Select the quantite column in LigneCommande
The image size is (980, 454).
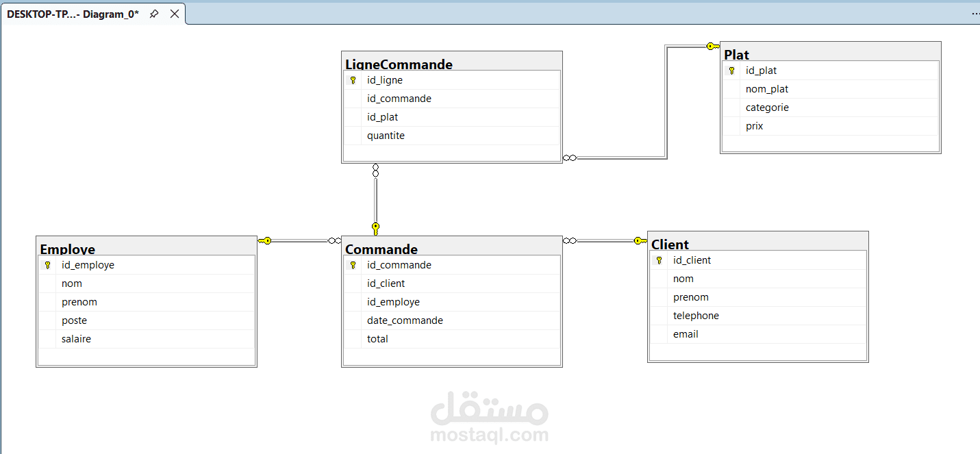point(386,135)
